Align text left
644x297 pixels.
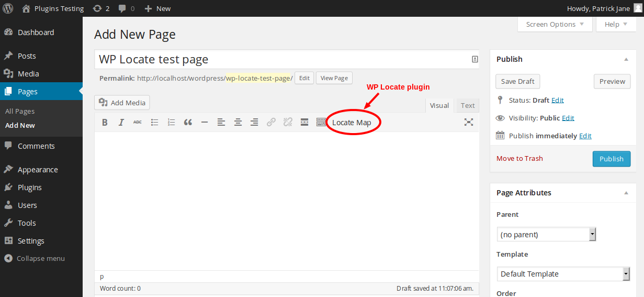[x=221, y=123]
